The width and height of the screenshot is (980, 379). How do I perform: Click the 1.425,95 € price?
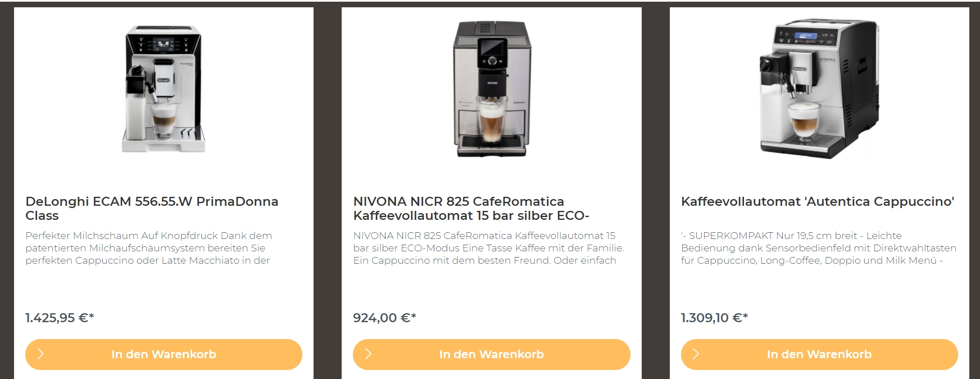coord(60,318)
